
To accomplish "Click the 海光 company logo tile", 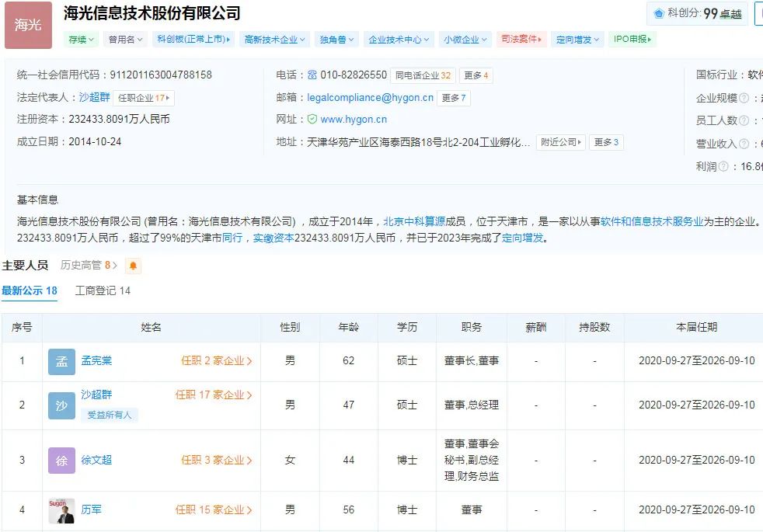I will [x=28, y=26].
